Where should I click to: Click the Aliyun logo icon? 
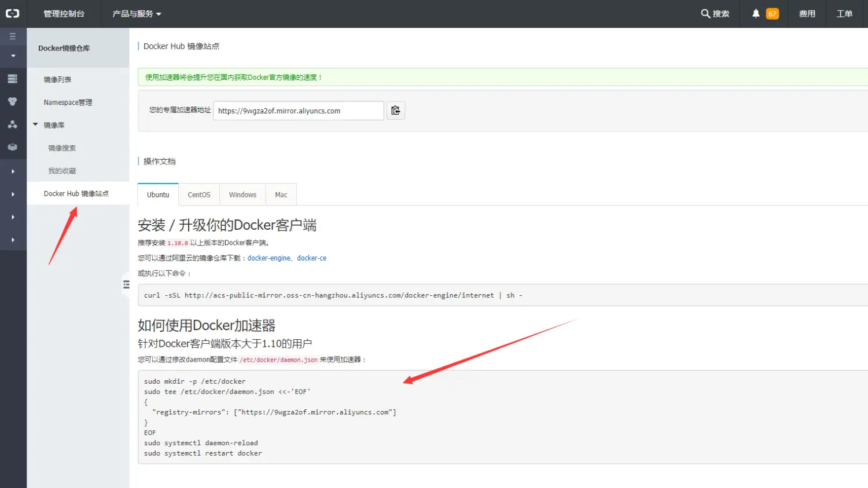pos(13,13)
